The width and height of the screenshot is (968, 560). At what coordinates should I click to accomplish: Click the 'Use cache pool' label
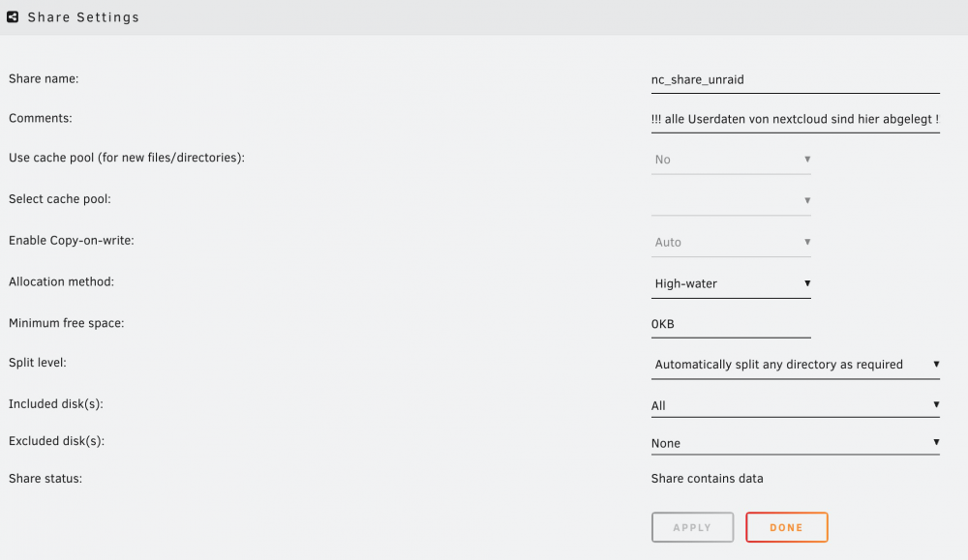click(127, 158)
